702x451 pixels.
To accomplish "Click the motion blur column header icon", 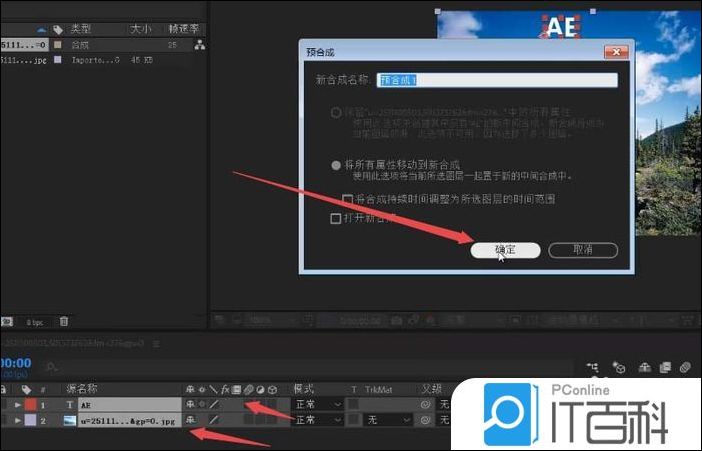I will [248, 389].
